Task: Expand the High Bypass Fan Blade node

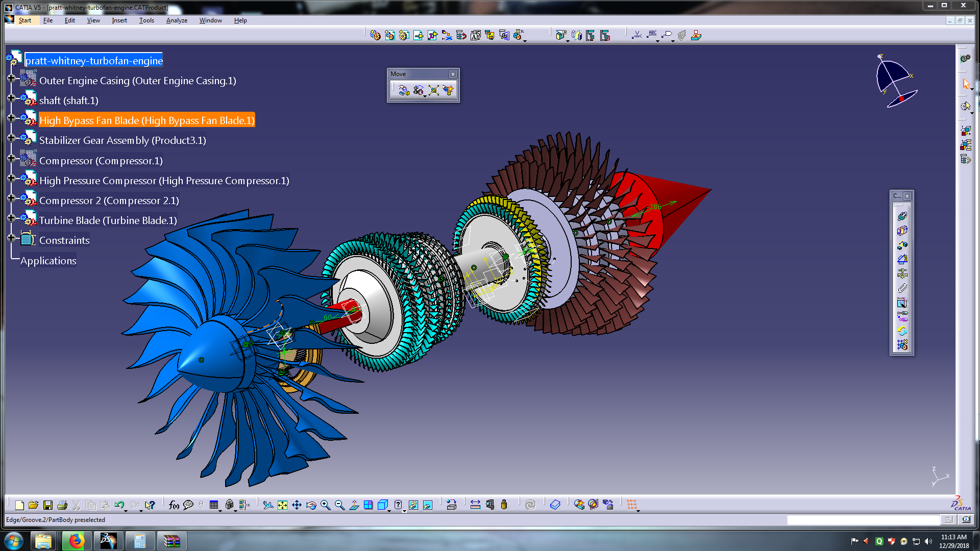Action: click(11, 118)
